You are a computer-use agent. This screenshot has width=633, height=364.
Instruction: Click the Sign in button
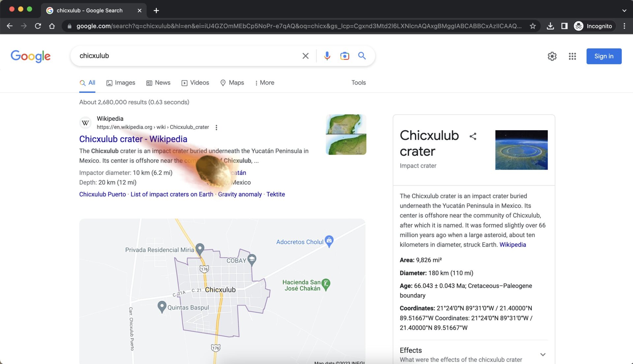[x=604, y=56]
